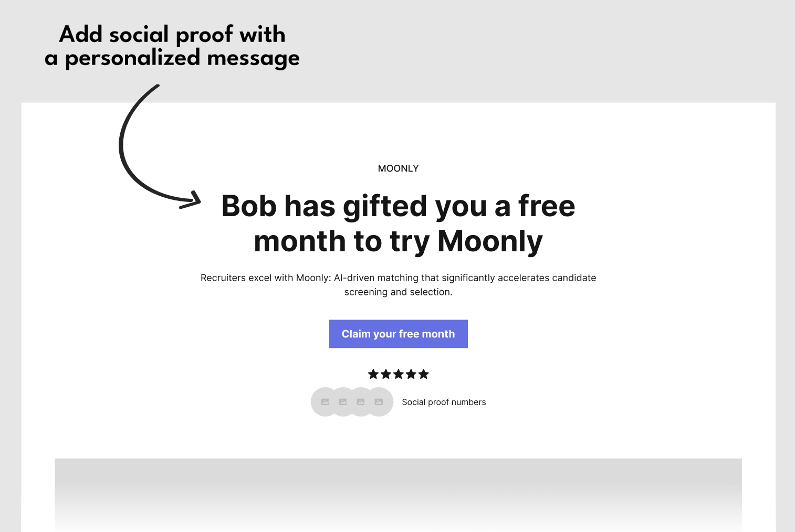This screenshot has height=532, width=795.
Task: Click the last star in the rating row
Action: click(423, 374)
